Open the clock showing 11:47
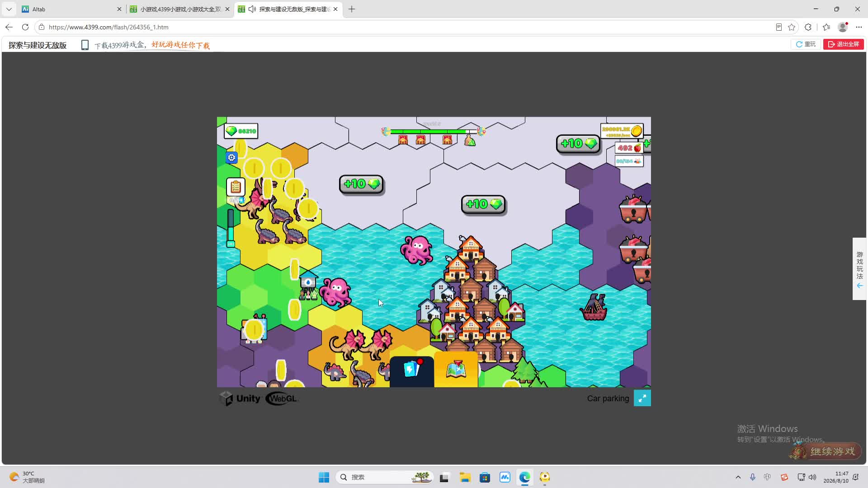 (x=836, y=477)
